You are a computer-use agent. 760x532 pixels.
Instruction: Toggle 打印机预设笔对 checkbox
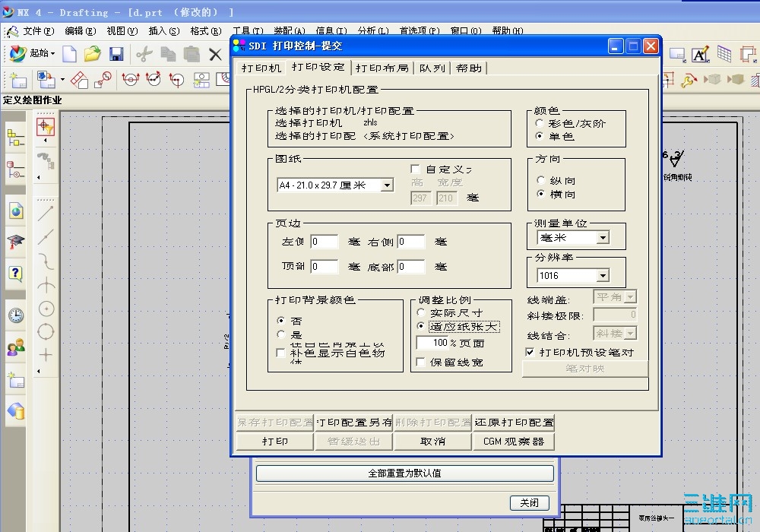pyautogui.click(x=530, y=352)
